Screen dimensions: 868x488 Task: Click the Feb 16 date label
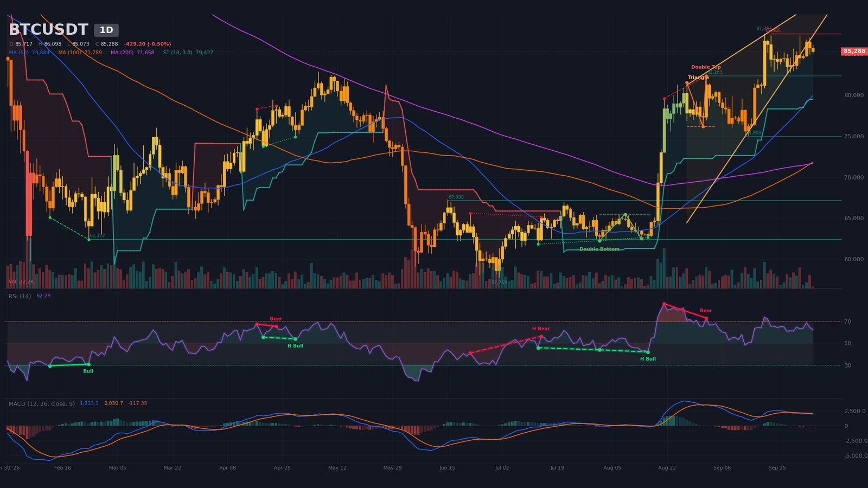[62, 467]
